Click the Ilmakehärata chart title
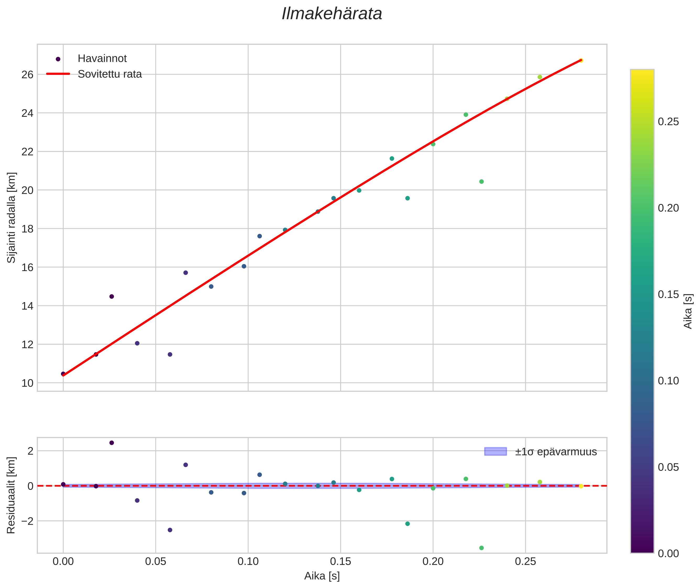Image resolution: width=700 pixels, height=588 pixels. 332,14
